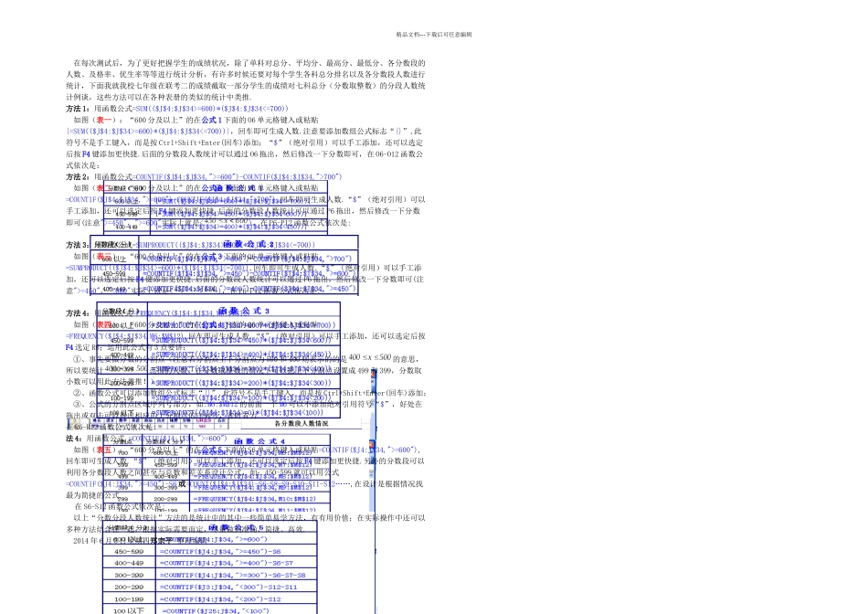Click the SUMPRODUCT formula ending with <100))

point(238,412)
